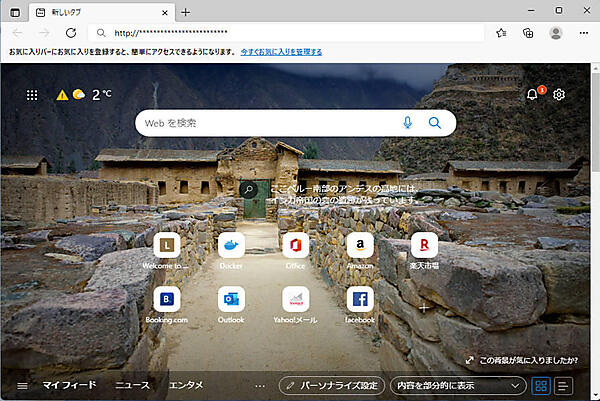This screenshot has height=401, width=600.
Task: Open the Office quick link
Action: pyautogui.click(x=295, y=250)
